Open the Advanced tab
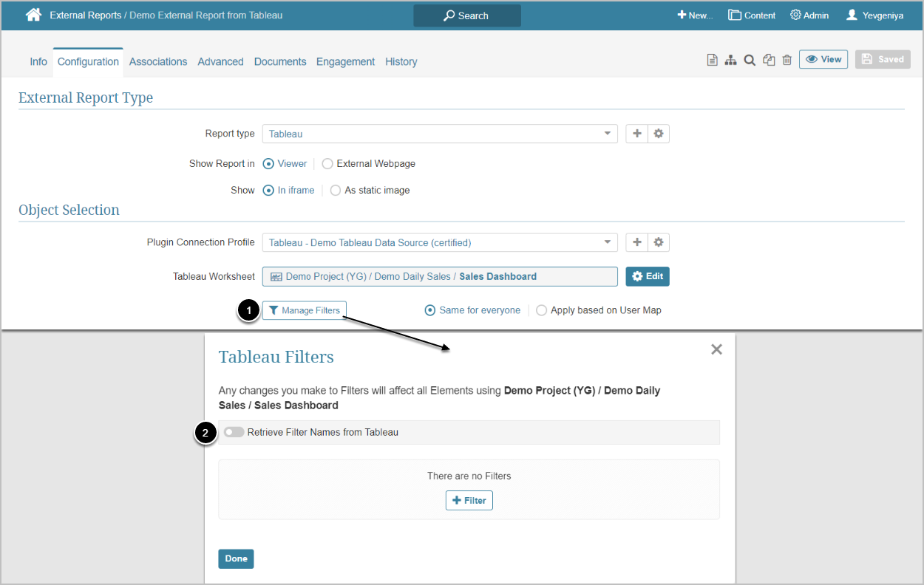 pyautogui.click(x=220, y=62)
